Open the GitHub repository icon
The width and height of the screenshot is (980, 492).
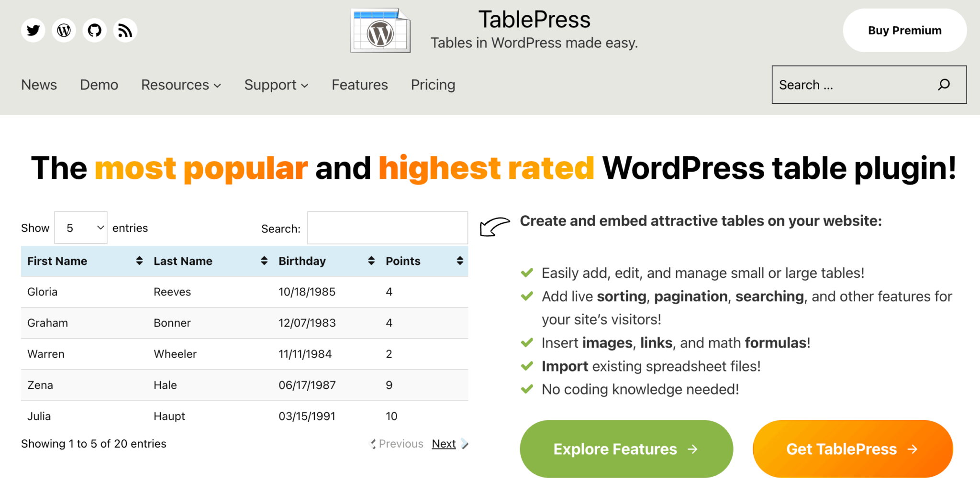pyautogui.click(x=94, y=30)
